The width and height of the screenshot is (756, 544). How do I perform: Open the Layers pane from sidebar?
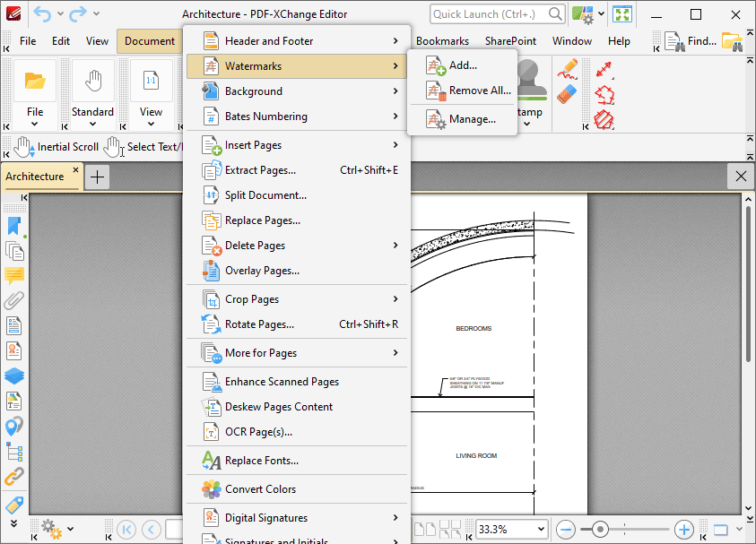(14, 376)
